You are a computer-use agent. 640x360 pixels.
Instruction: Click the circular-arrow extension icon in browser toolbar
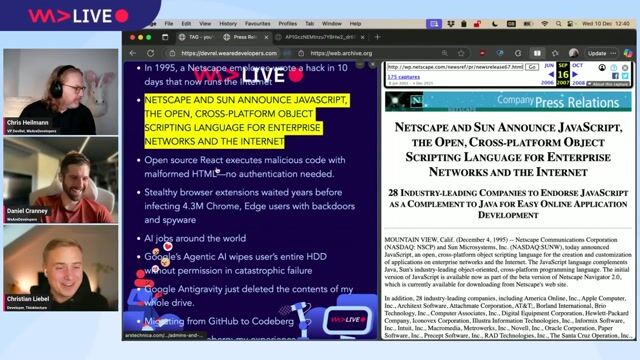click(518, 53)
